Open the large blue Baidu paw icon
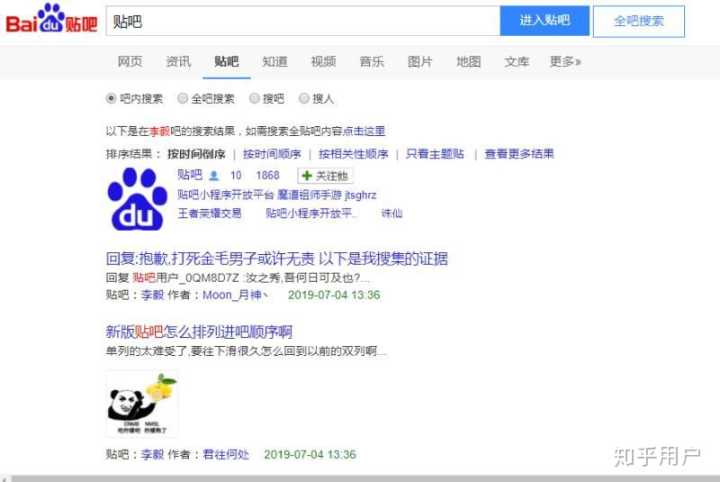 tap(137, 199)
